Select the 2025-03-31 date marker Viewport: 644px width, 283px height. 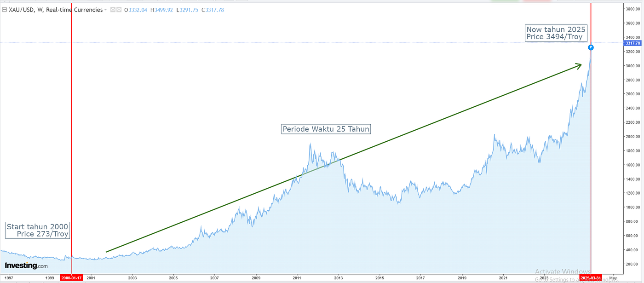coord(591,278)
